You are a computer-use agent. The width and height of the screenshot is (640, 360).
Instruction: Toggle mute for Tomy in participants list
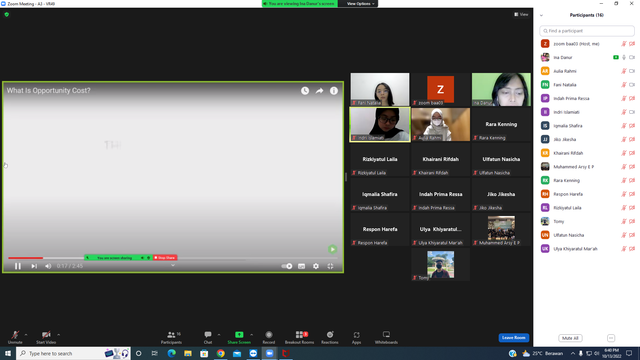click(624, 221)
